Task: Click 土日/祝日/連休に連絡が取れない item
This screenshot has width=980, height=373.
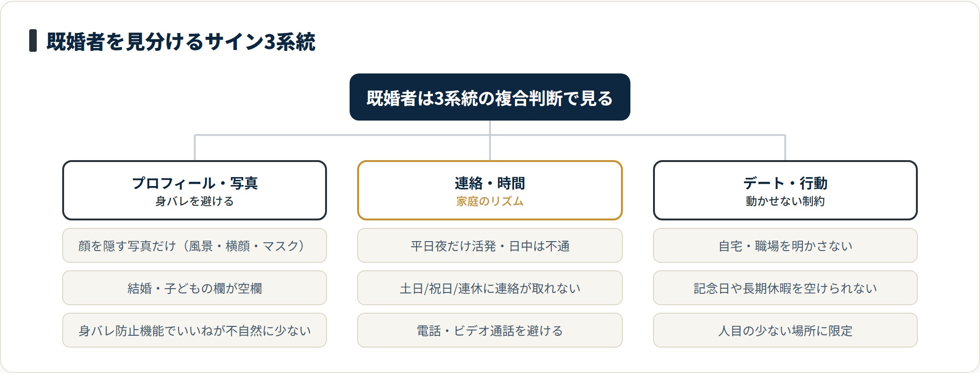Action: [x=490, y=288]
